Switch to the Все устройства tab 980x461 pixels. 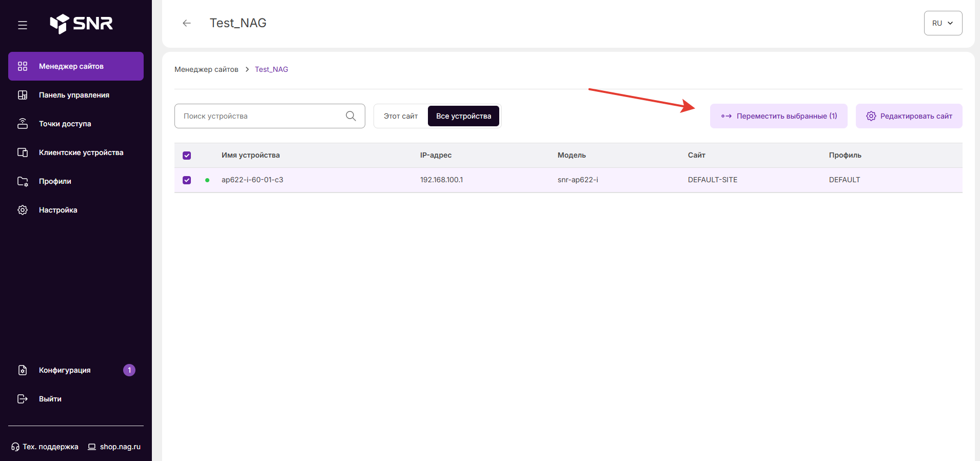(x=463, y=116)
